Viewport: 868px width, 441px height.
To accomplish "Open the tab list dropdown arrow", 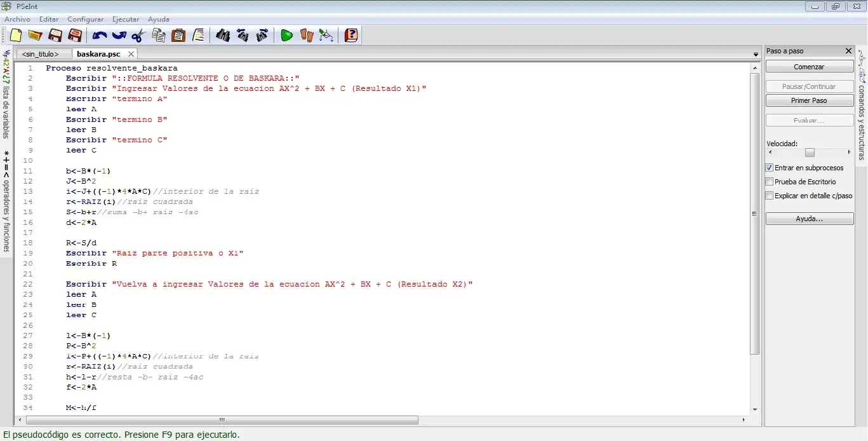I will coord(756,55).
